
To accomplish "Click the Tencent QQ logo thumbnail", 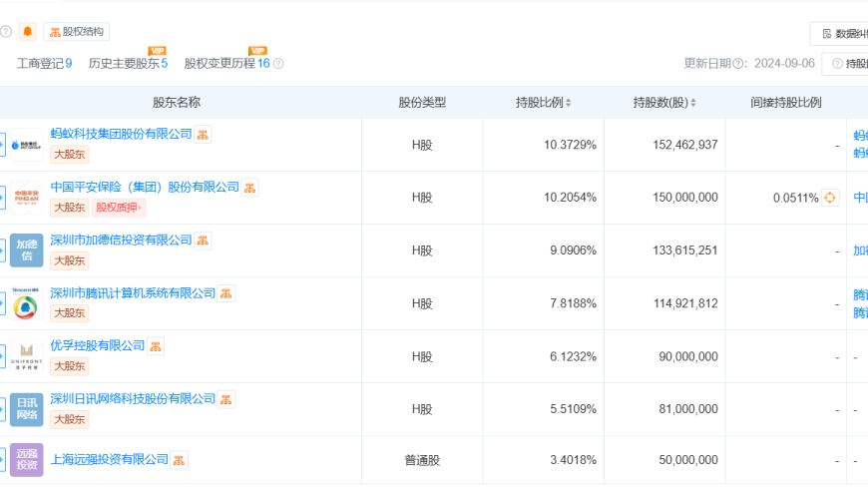I will [27, 303].
